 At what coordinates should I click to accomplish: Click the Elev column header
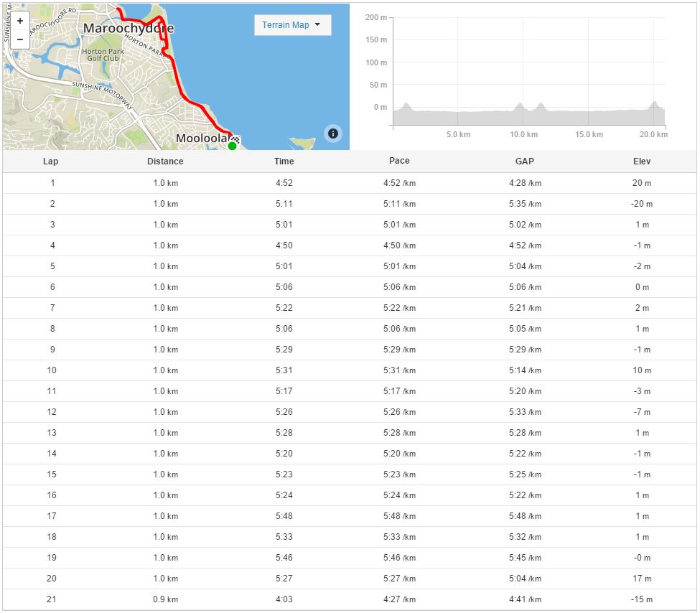(x=641, y=162)
